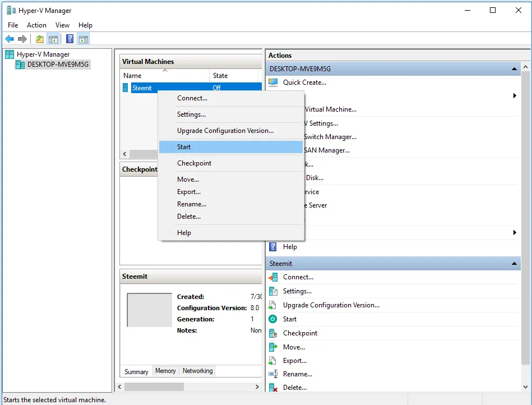Click Rename... in Steemit actions list
The image size is (532, 405).
[298, 374]
